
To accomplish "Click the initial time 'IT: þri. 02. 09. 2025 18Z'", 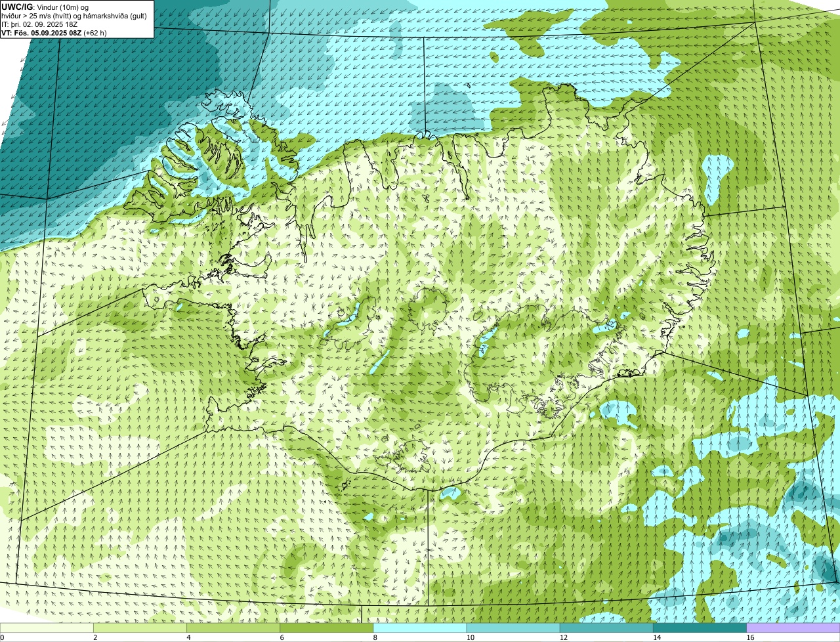I will point(39,24).
